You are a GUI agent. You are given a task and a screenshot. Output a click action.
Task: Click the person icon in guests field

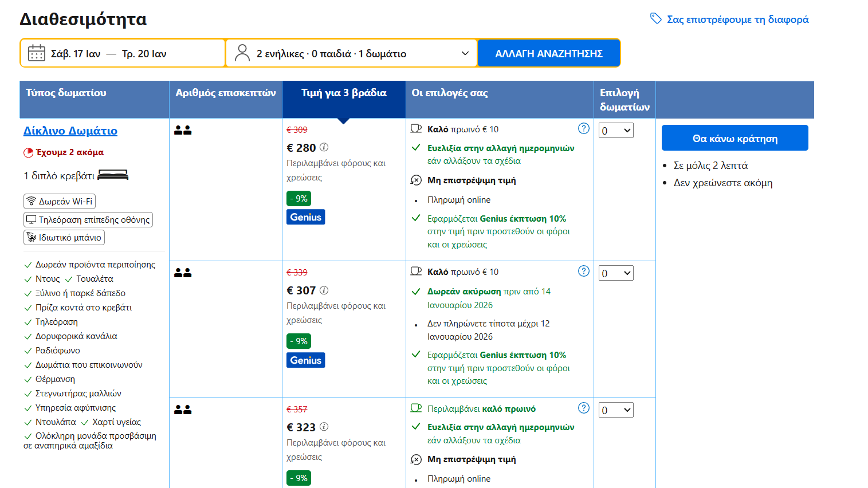(x=242, y=53)
